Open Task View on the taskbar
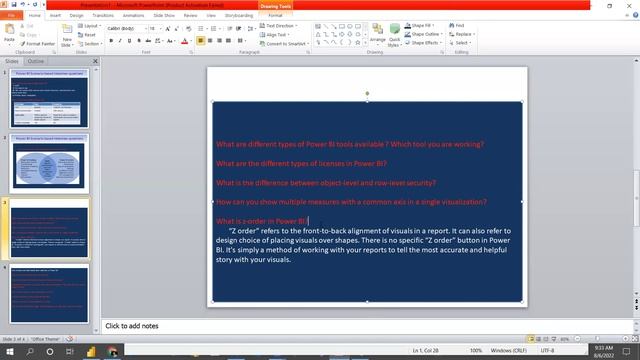The width and height of the screenshot is (640, 360). pyautogui.click(x=70, y=351)
